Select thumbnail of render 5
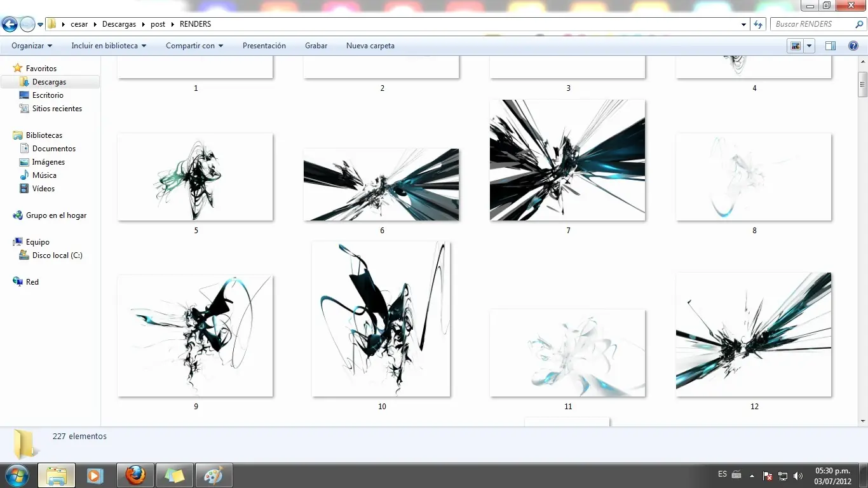Screen dimensions: 868x488 pos(195,177)
